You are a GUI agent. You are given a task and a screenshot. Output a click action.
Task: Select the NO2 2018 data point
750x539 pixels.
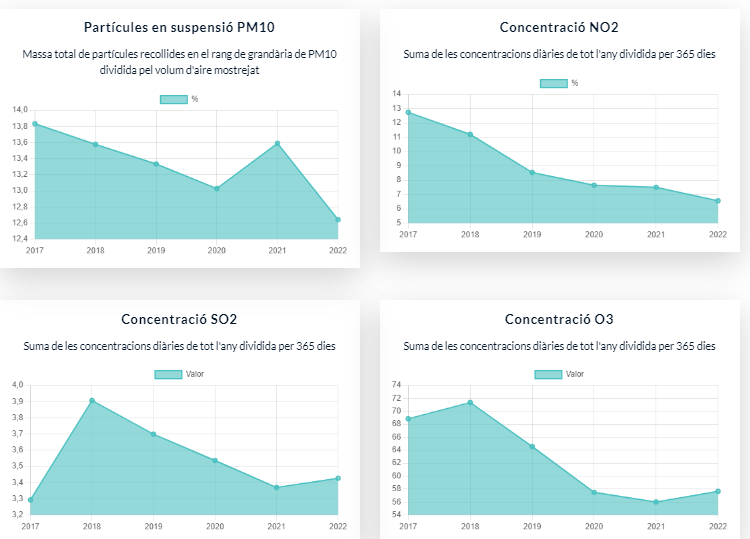click(470, 134)
